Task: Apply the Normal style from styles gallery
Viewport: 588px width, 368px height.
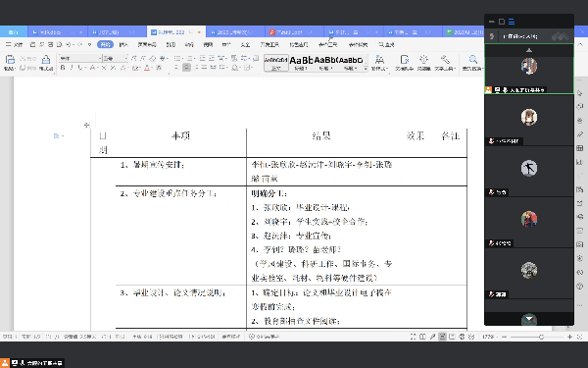Action: [x=276, y=63]
